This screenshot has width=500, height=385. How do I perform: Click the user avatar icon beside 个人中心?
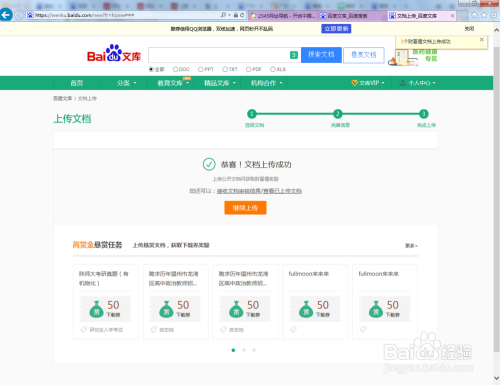402,83
